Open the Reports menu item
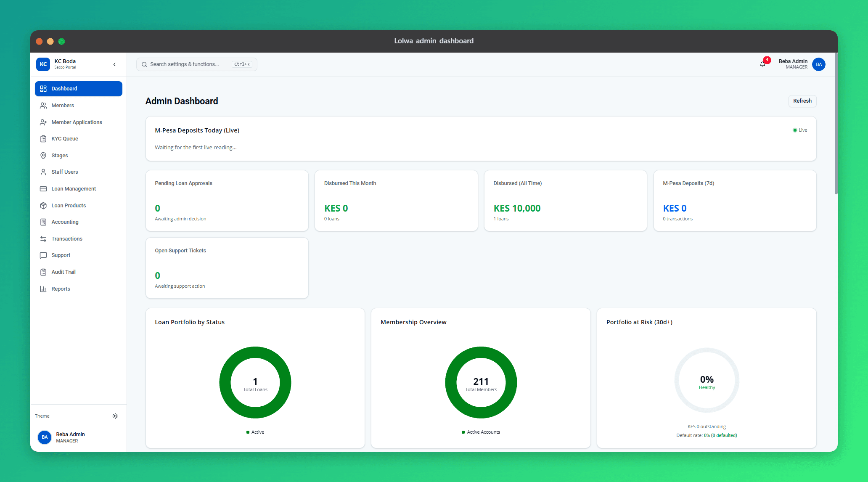The height and width of the screenshot is (482, 868). point(79,289)
